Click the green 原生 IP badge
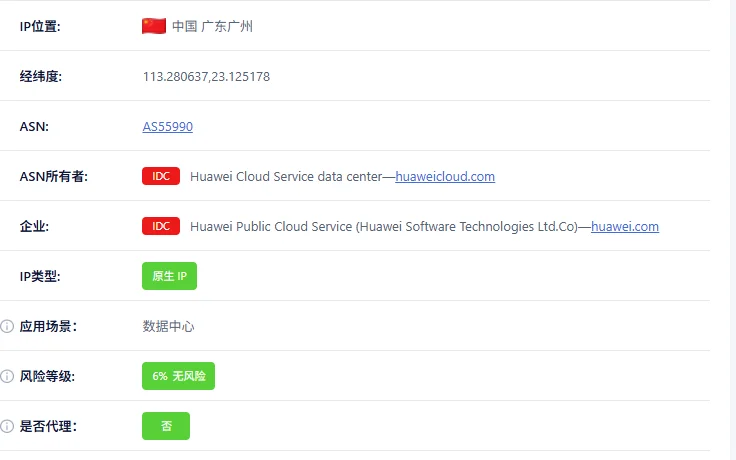The image size is (736, 460). (169, 276)
